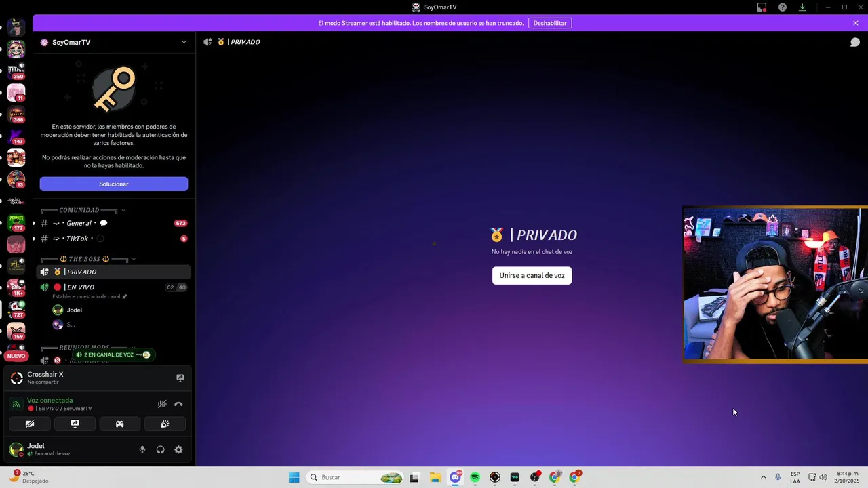Disconnect from voice with hang-up icon
Screen dimensions: 868x488
(178, 404)
